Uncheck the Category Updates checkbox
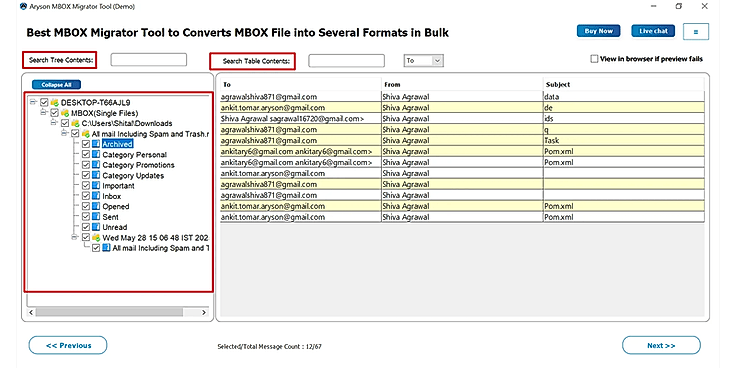Image resolution: width=736 pixels, height=368 pixels. (x=85, y=176)
